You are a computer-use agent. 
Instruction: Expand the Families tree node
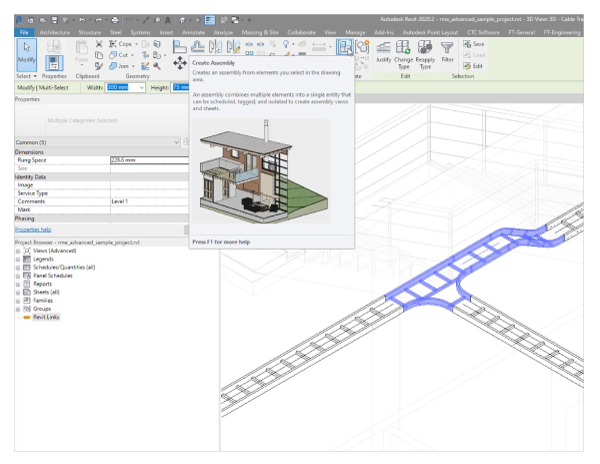click(18, 300)
